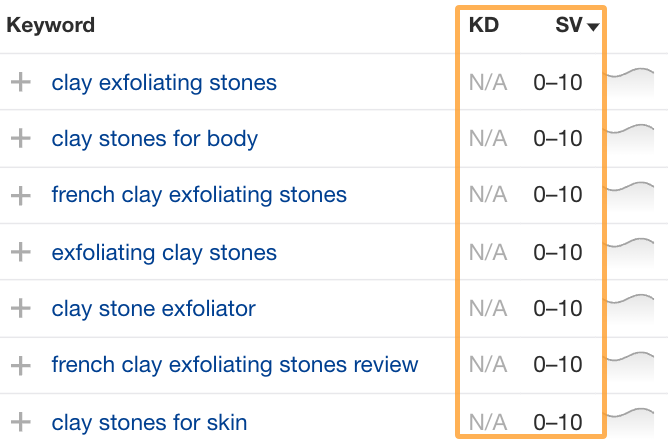Open clay stones for body link

click(x=155, y=139)
